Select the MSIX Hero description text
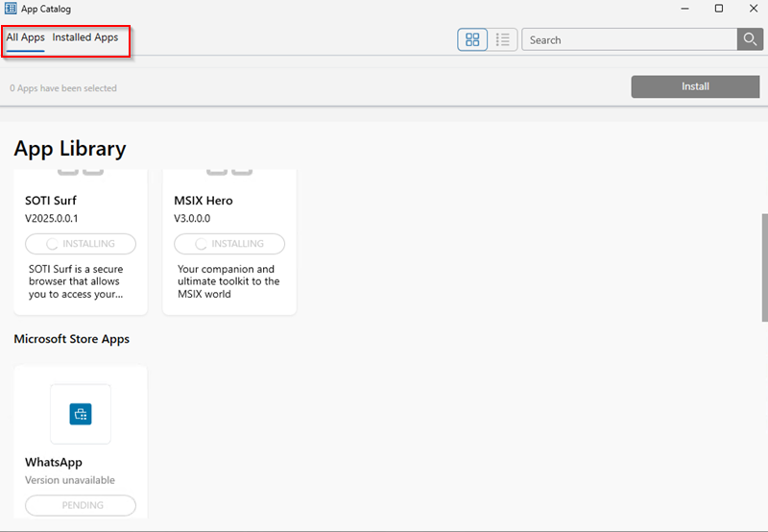 [x=228, y=281]
